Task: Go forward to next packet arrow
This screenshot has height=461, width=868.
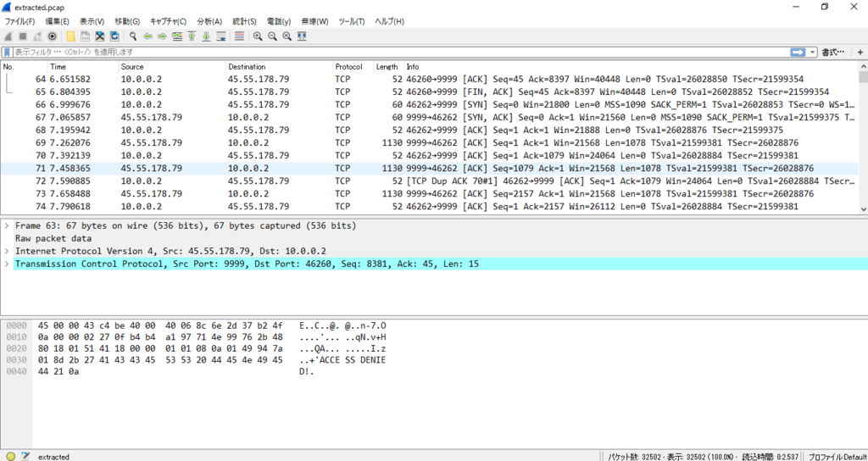Action: coord(162,36)
